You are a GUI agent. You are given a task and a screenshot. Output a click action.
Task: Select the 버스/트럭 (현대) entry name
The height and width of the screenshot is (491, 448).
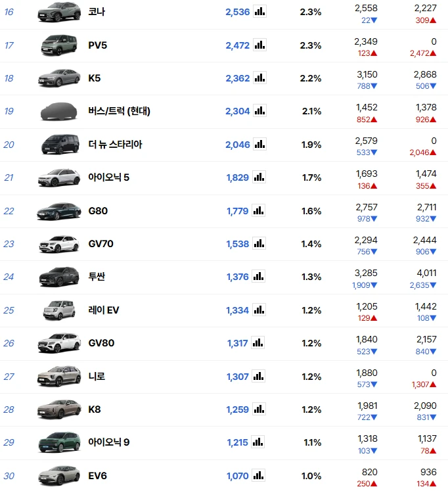[119, 111]
